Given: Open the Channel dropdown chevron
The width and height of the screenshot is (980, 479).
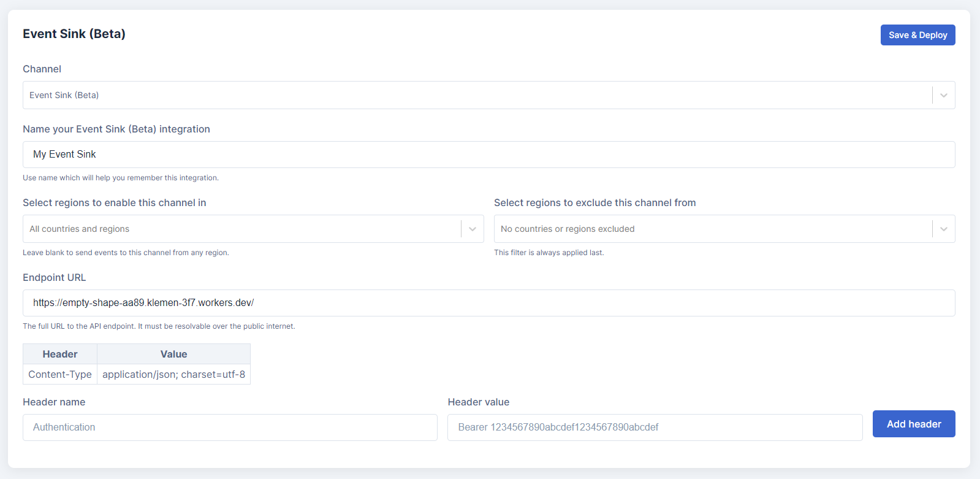Looking at the screenshot, I should tap(944, 95).
